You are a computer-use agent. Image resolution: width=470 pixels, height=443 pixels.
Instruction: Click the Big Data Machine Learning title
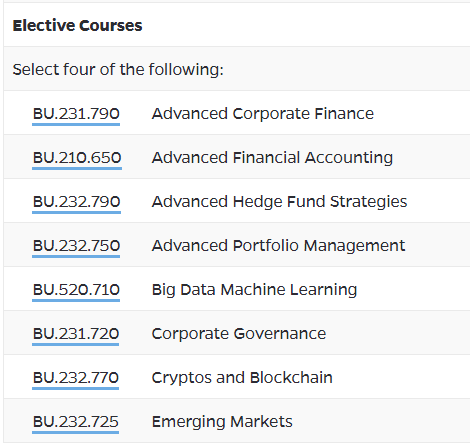click(x=254, y=290)
